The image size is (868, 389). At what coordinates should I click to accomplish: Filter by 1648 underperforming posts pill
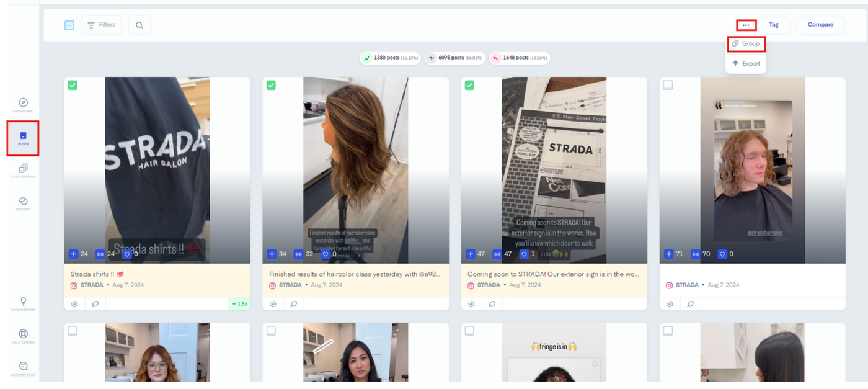(520, 58)
